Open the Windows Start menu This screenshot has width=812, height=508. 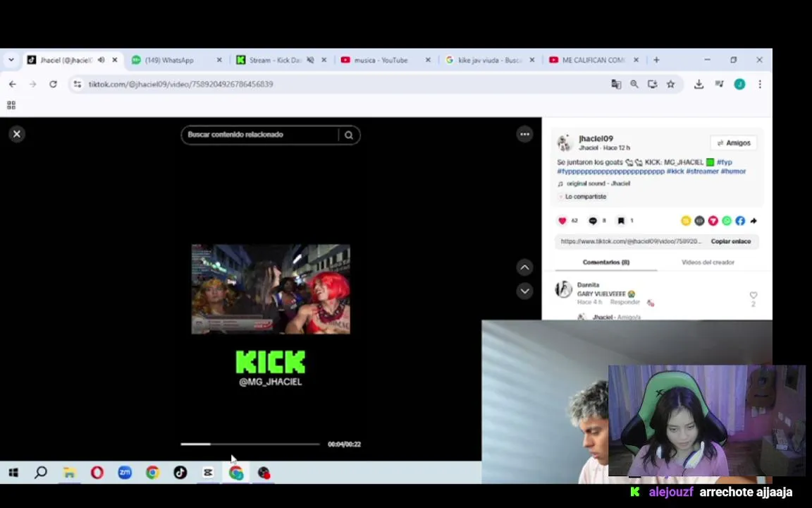coord(13,473)
